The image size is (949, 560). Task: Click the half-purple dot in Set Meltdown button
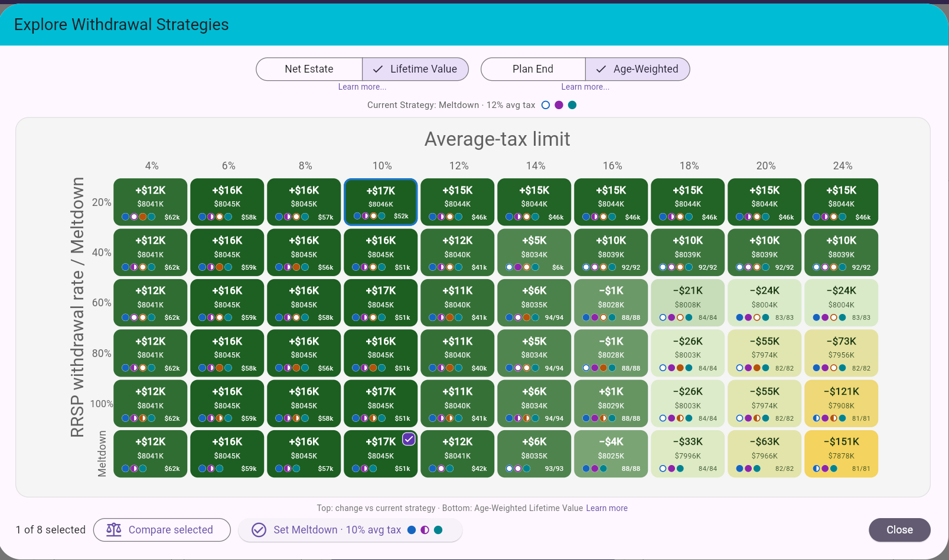point(425,530)
